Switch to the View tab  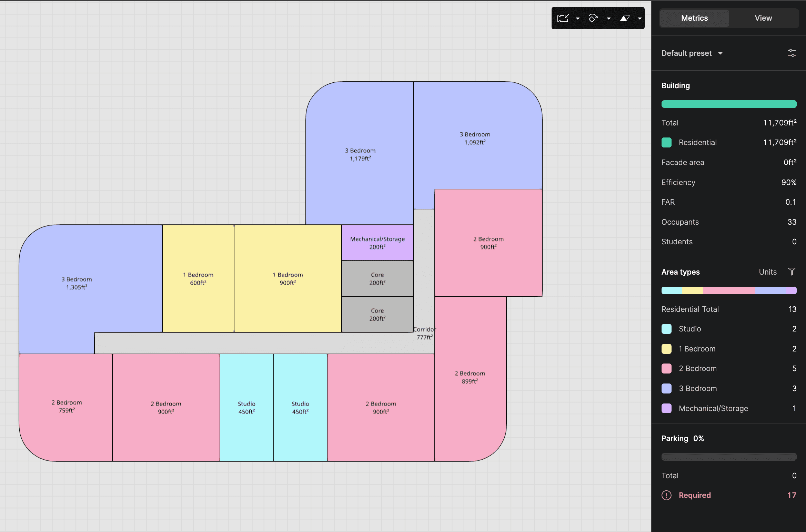click(763, 18)
